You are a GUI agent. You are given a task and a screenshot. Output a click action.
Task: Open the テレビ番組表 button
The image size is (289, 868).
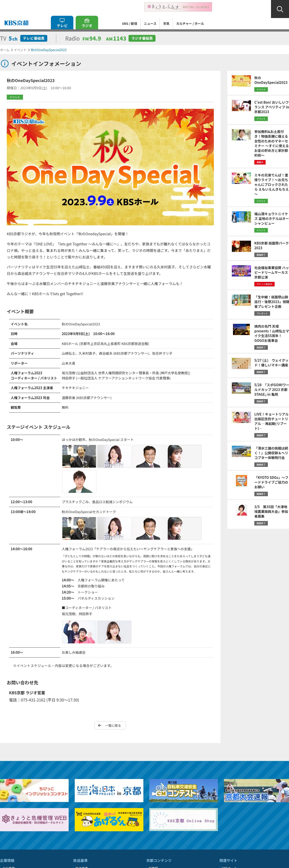click(34, 38)
